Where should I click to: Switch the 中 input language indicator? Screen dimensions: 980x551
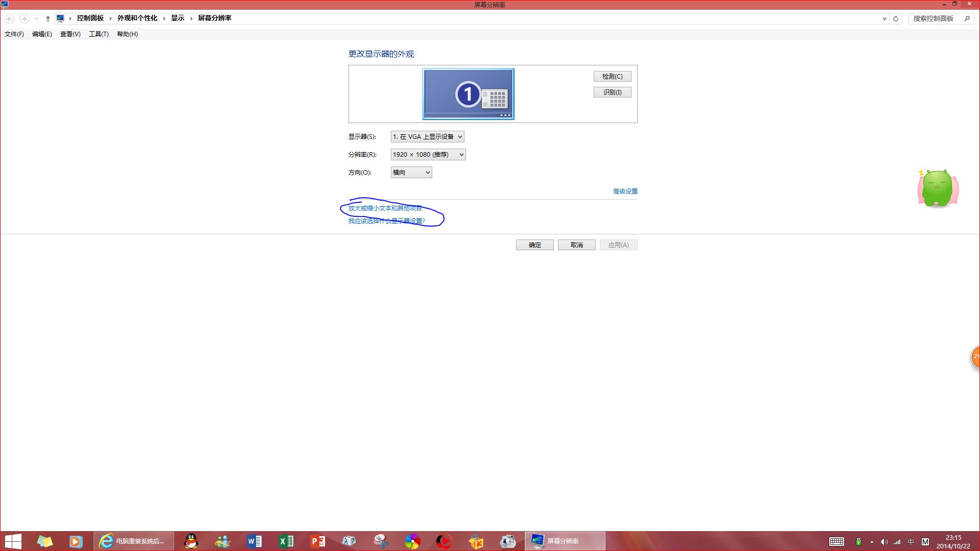tap(911, 542)
